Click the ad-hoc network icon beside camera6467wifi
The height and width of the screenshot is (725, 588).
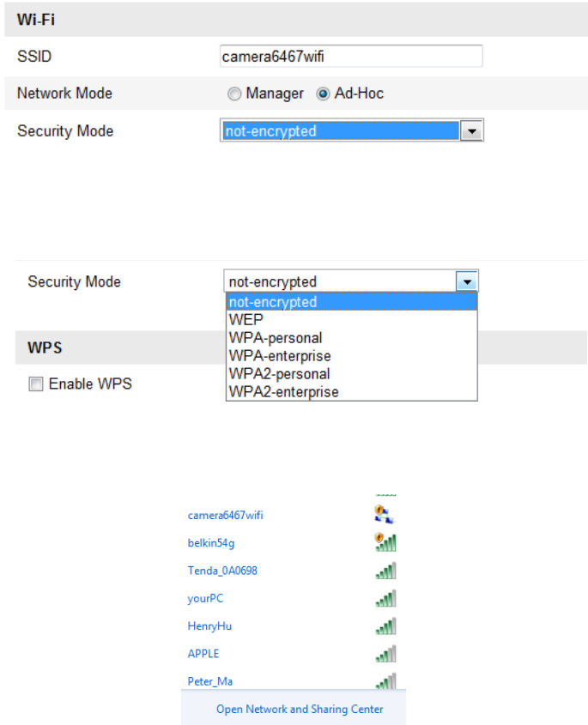click(x=384, y=515)
